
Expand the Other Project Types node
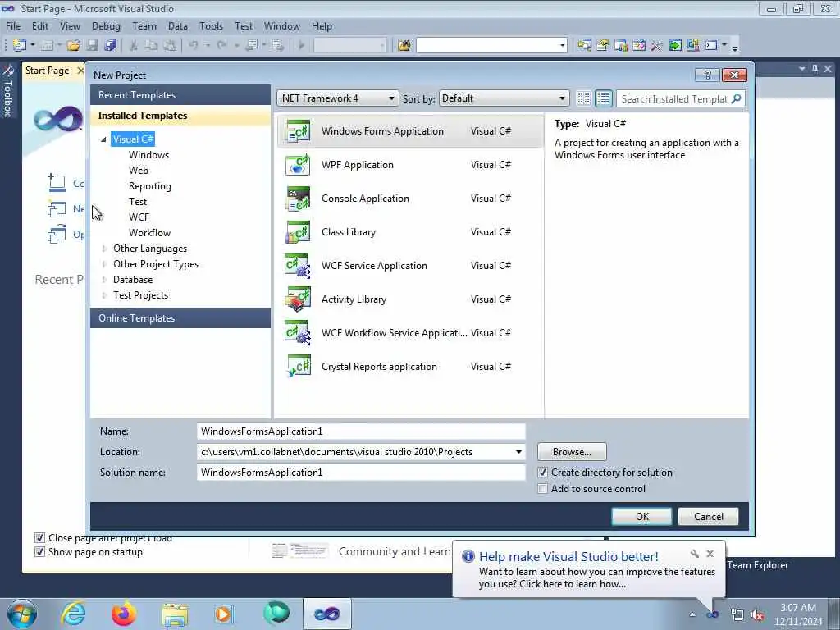(x=104, y=264)
